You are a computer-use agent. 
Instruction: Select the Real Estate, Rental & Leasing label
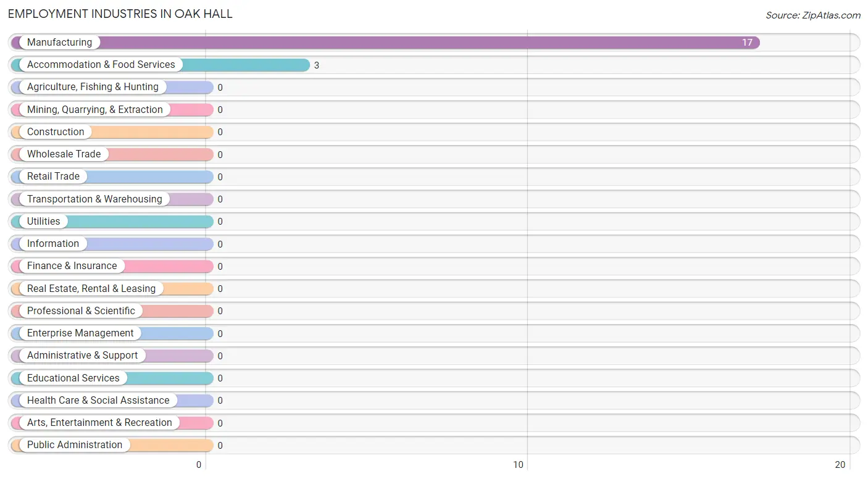click(x=91, y=288)
